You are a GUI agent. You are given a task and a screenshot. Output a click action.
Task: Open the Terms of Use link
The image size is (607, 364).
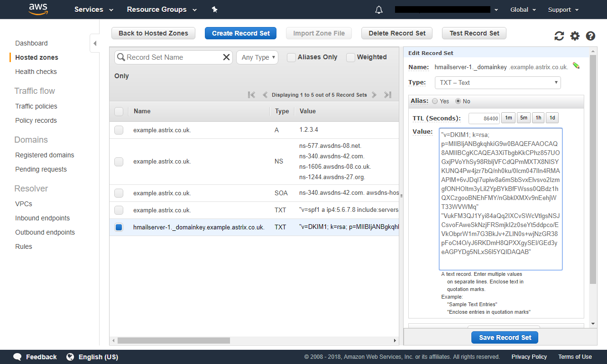tap(575, 357)
